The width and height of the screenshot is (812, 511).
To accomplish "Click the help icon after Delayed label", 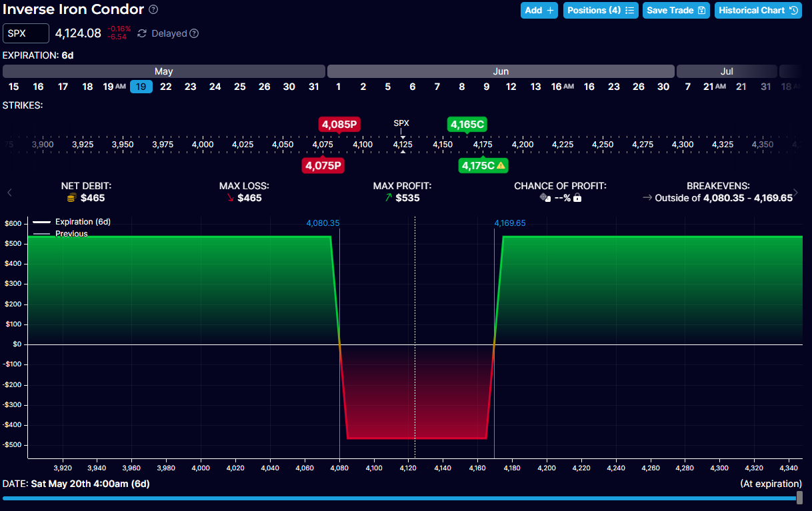I will point(194,33).
